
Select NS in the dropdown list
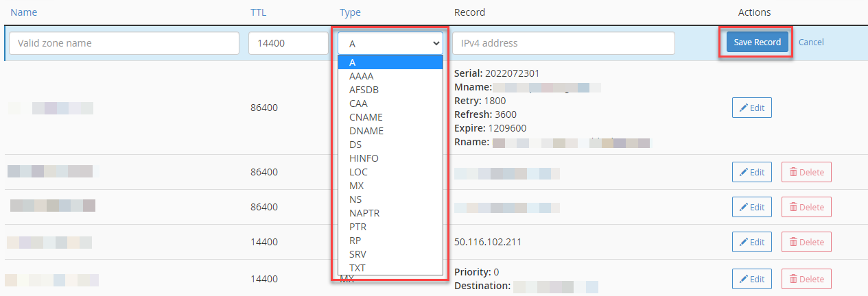click(x=355, y=199)
